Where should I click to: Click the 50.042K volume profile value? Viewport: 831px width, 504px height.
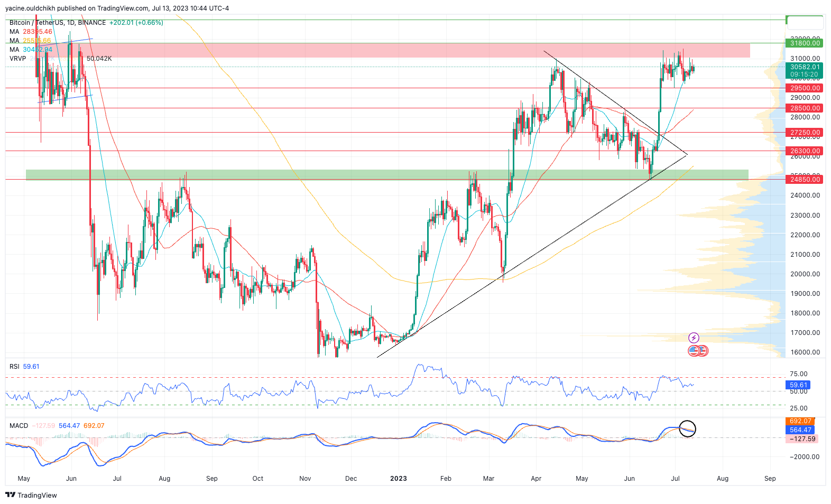(x=99, y=59)
